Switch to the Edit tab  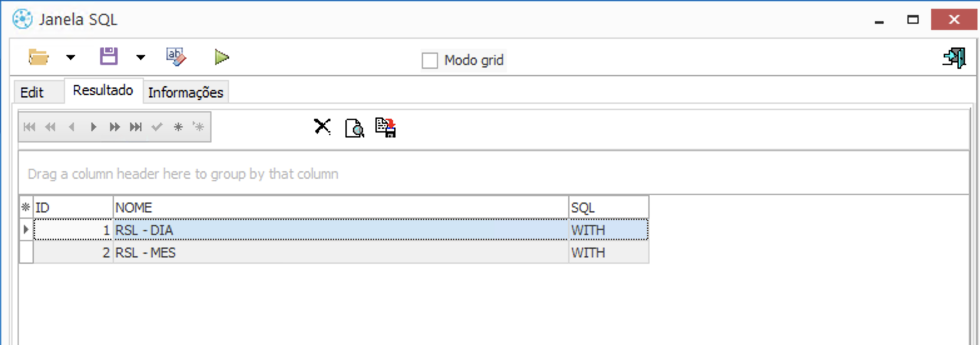32,92
